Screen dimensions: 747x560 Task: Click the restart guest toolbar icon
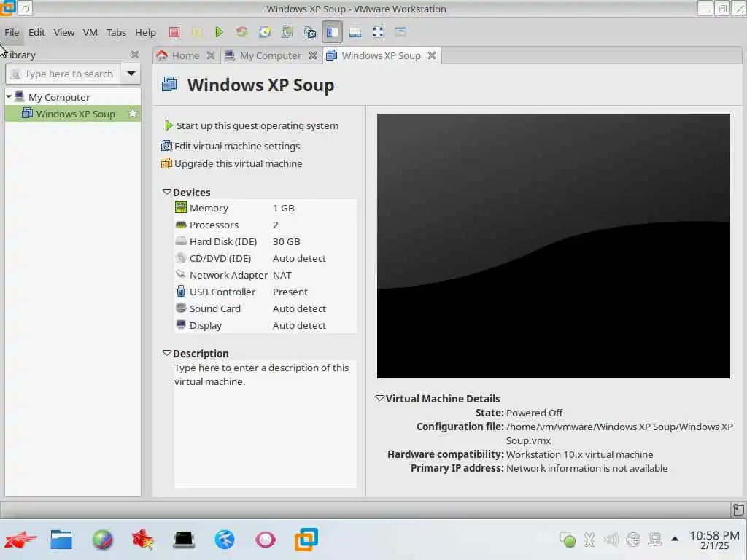(242, 32)
